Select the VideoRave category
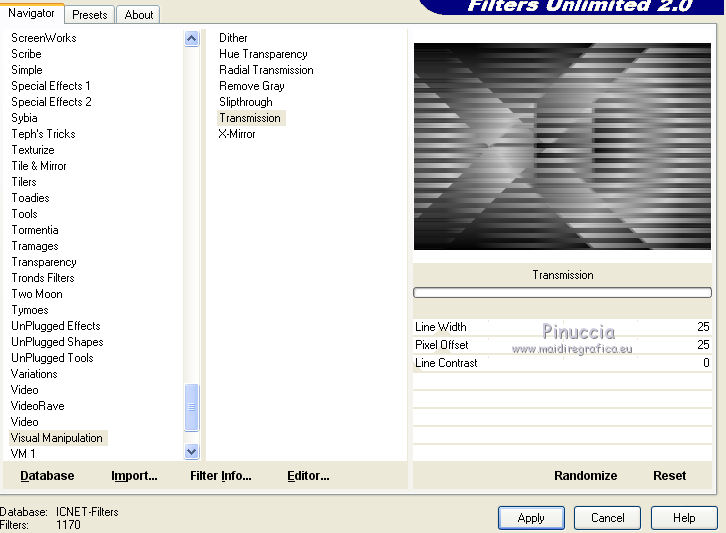Viewport: 726px width, 533px height. 38,406
